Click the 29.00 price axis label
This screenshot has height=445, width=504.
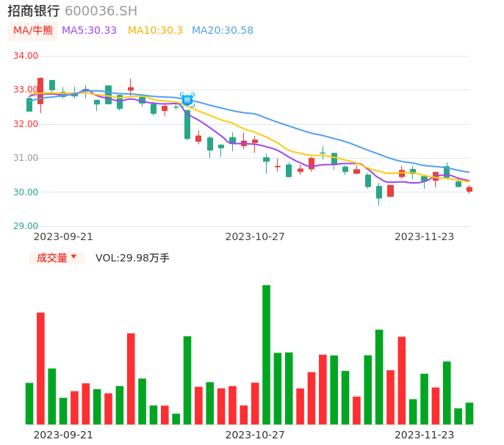pyautogui.click(x=26, y=226)
